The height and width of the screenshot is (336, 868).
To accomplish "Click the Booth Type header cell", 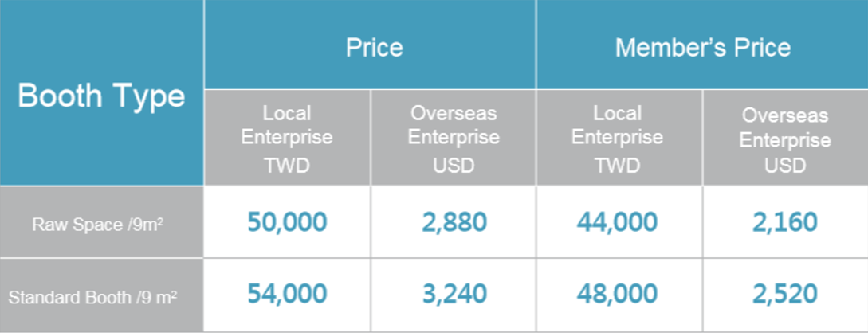I will tap(101, 92).
